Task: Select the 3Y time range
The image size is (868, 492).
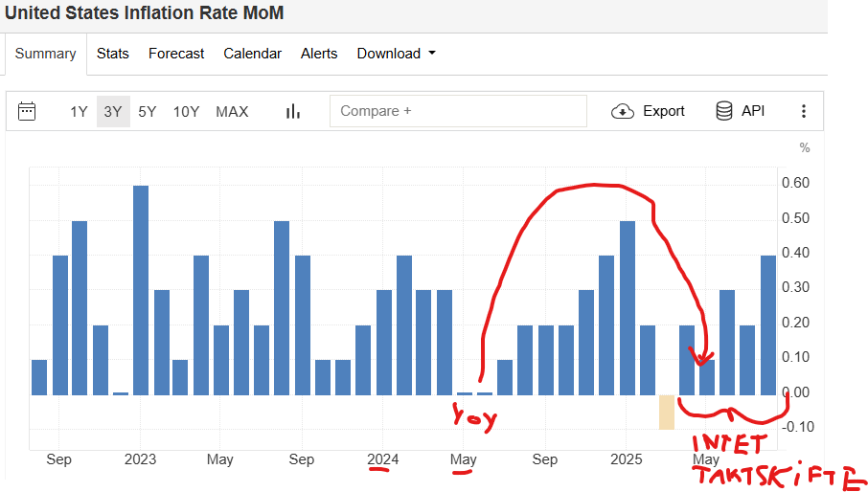Action: pos(113,111)
